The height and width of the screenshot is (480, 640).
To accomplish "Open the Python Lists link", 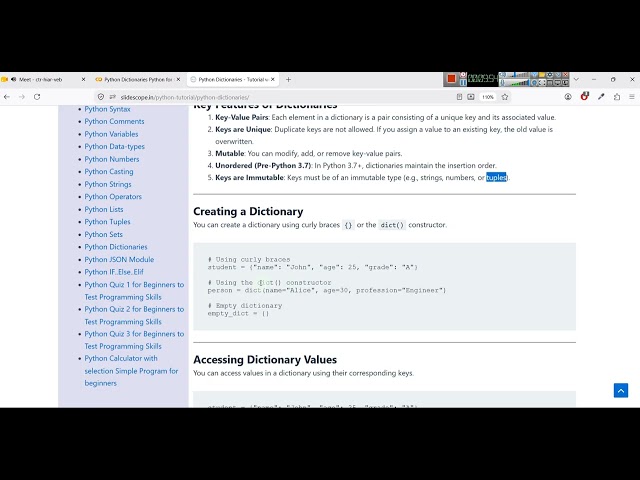I will 104,209.
